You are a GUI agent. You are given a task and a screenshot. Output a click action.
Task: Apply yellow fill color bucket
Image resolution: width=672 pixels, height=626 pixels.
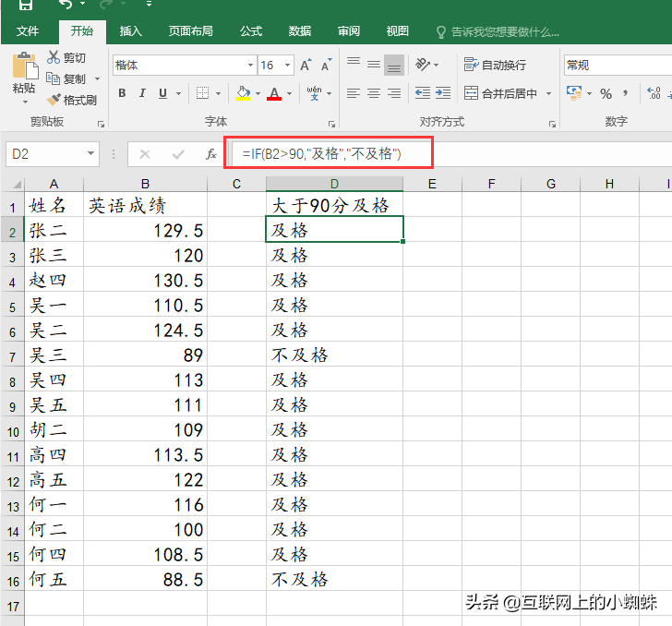click(243, 93)
